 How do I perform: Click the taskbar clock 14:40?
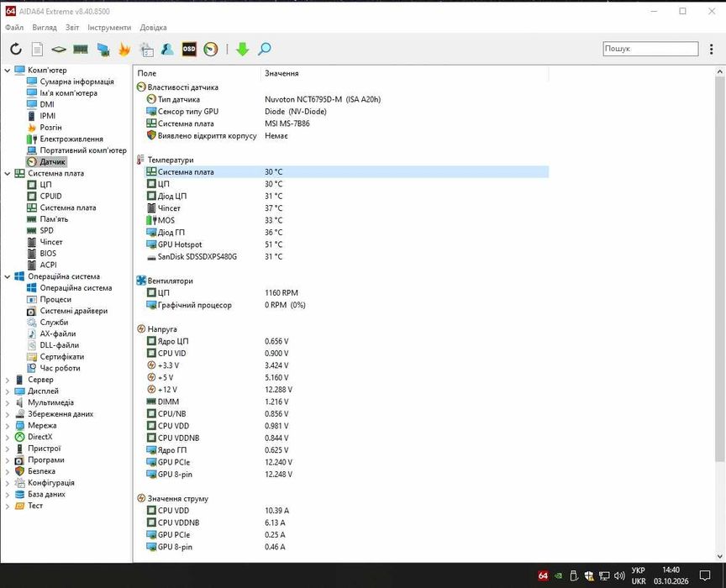(x=671, y=570)
